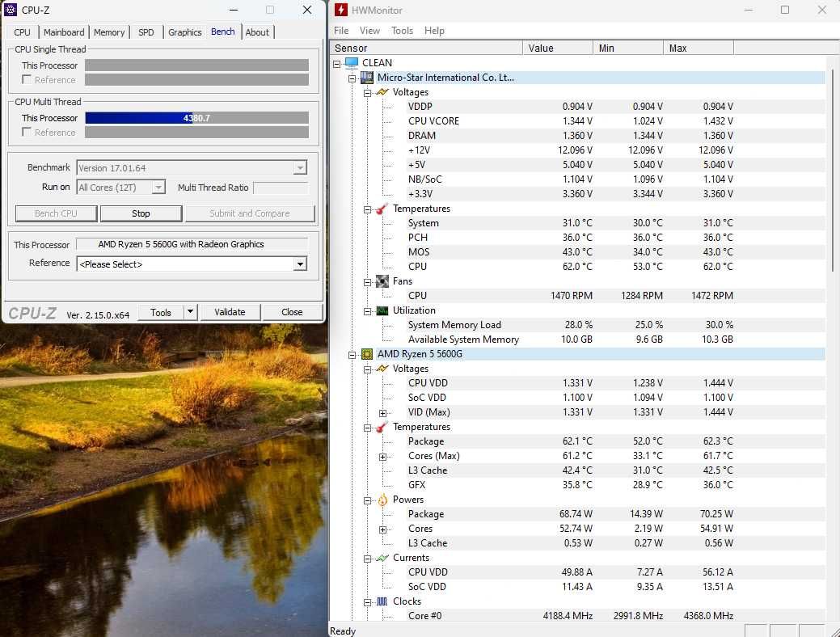Click the Clocks waveform icon
The height and width of the screenshot is (637, 840).
click(x=382, y=601)
